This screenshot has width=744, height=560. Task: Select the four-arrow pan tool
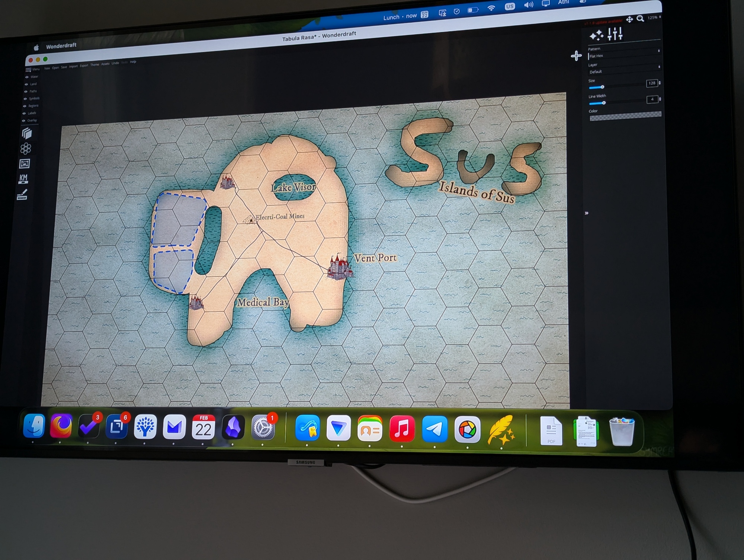pyautogui.click(x=629, y=19)
